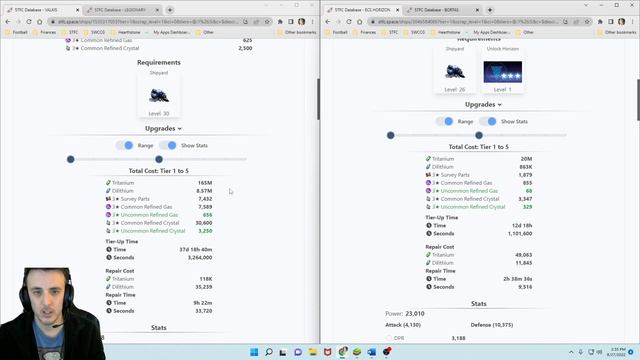
Task: Expand the tab search chevron in the right browser
Action: [586, 5]
